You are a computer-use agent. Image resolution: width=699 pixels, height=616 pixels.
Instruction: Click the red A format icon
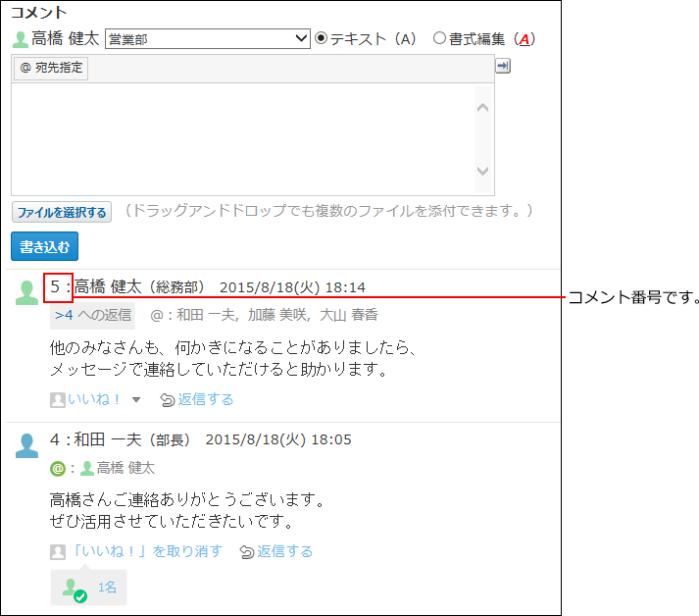[x=524, y=39]
